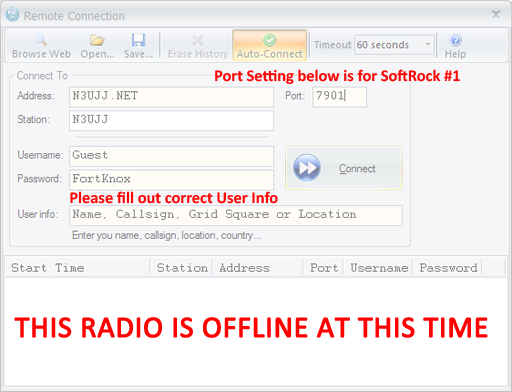Viewport: 512px width, 392px height.
Task: Sort by Start Time column header
Action: [78, 268]
